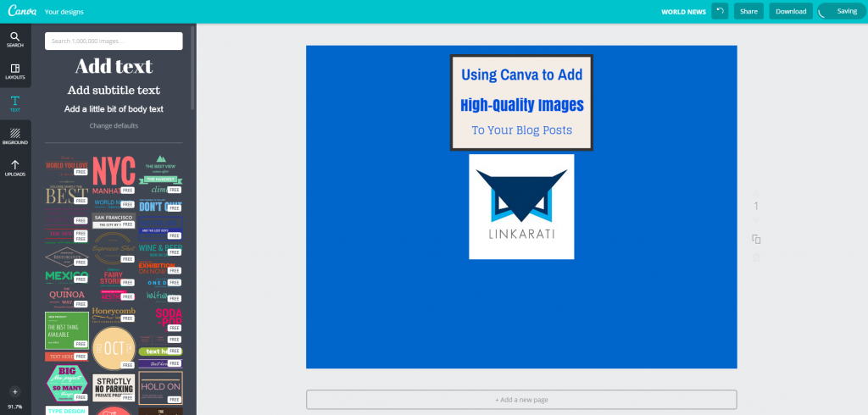Click the left panel scrollbar
Image resolution: width=868 pixels, height=415 pixels.
coord(192,68)
